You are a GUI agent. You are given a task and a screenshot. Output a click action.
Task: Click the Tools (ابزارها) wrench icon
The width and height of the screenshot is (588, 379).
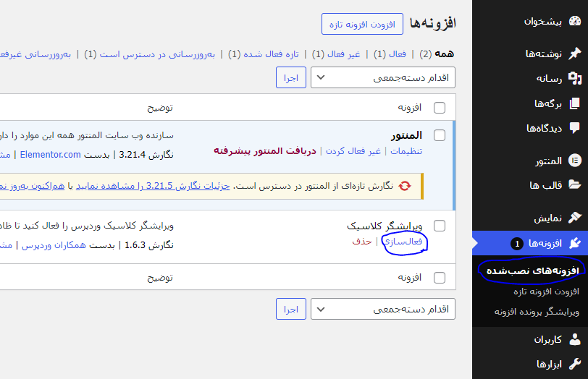point(575,364)
